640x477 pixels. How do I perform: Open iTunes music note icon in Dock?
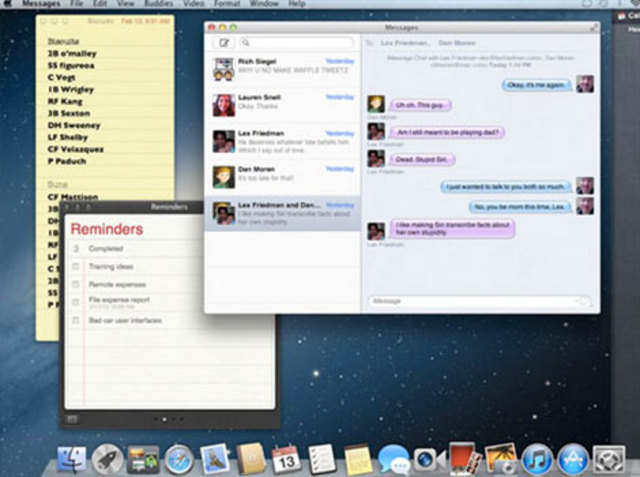537,460
